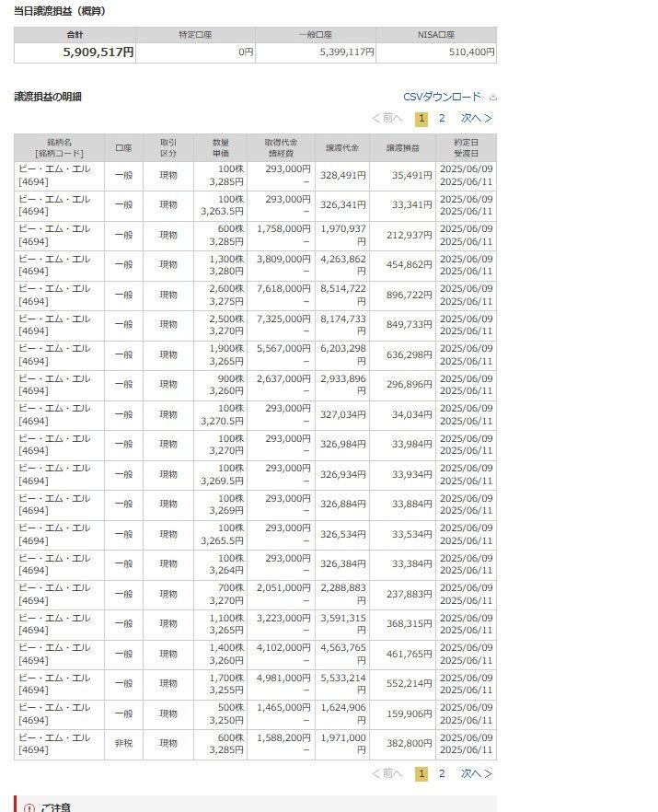Click the warning icon beside ご注意

coord(29,807)
